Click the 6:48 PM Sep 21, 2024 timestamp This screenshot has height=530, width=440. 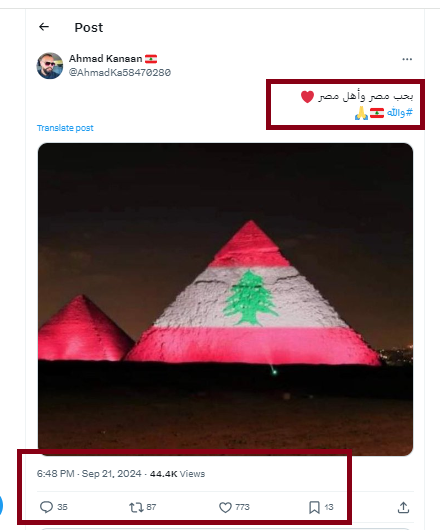(89, 474)
